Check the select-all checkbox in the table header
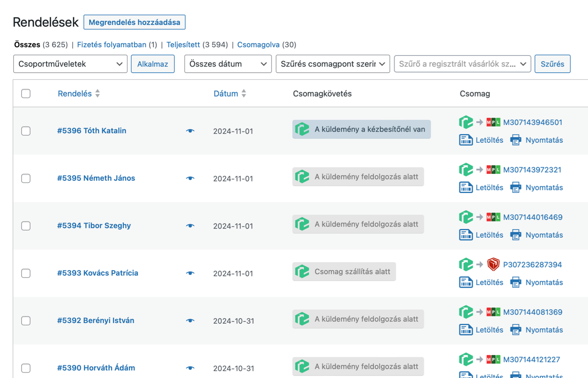This screenshot has height=378, width=588. 26,93
